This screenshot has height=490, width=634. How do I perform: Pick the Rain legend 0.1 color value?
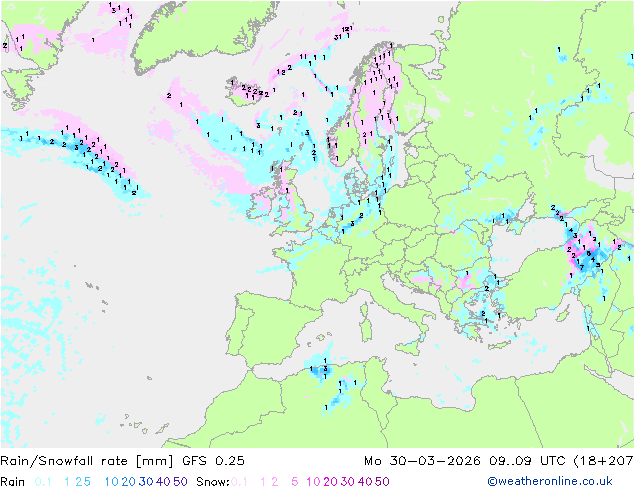pos(43,482)
